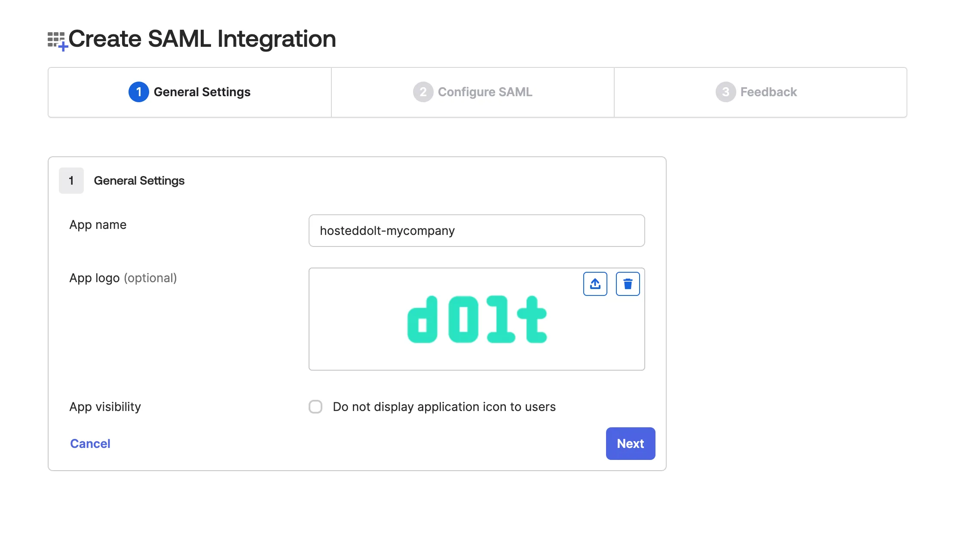Switch to the Configure SAML step
This screenshot has width=980, height=560.
tap(472, 92)
